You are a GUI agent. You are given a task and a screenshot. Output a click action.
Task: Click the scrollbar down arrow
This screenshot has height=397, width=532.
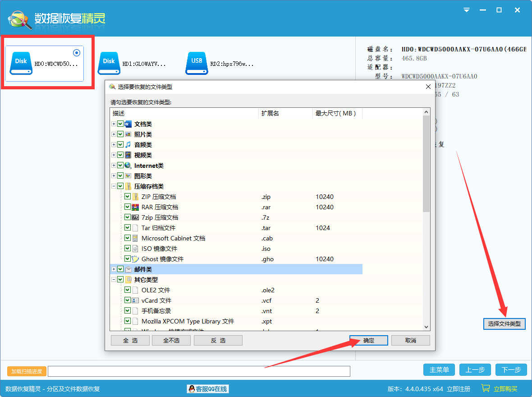[426, 327]
